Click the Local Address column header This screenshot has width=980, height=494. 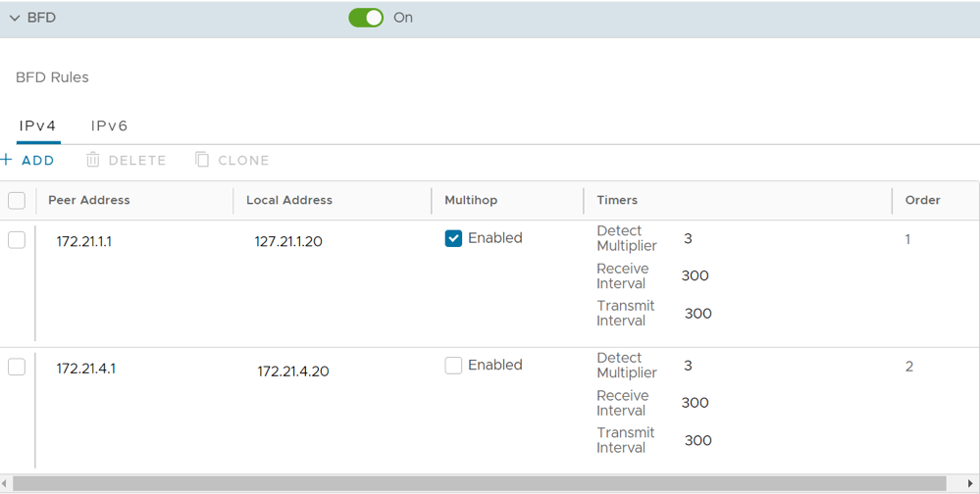tap(289, 200)
